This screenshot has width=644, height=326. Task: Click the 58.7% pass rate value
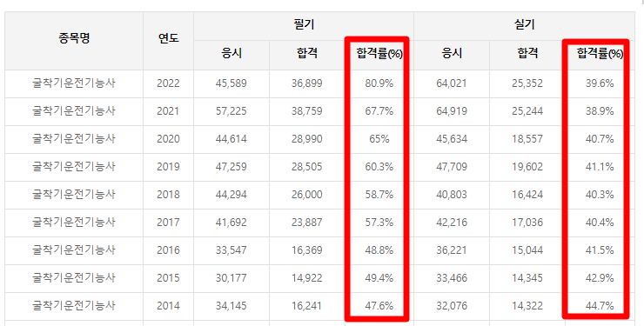click(379, 195)
